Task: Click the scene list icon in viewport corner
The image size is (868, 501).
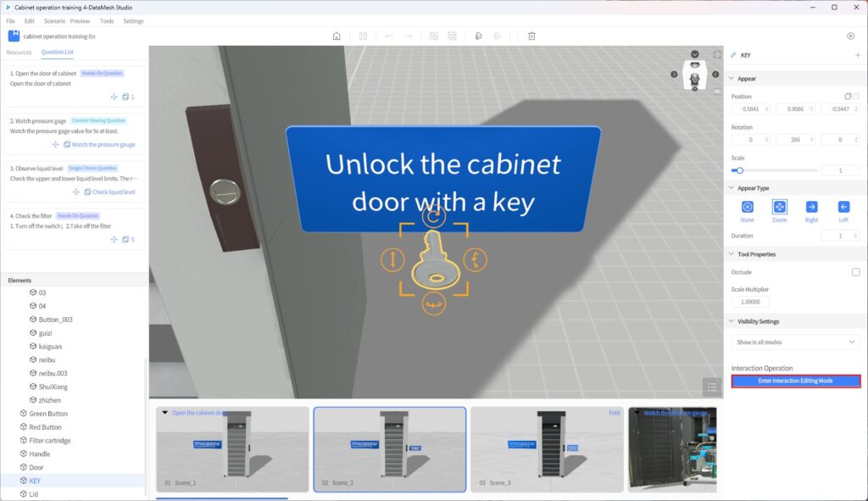Action: (712, 387)
